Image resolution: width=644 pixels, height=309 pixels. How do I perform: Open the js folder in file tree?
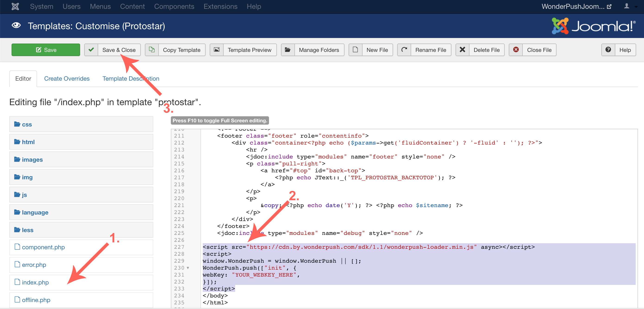24,195
